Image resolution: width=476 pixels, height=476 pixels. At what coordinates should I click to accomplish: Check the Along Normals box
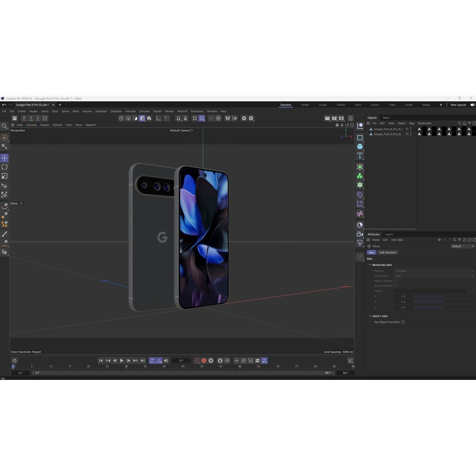coord(396,286)
